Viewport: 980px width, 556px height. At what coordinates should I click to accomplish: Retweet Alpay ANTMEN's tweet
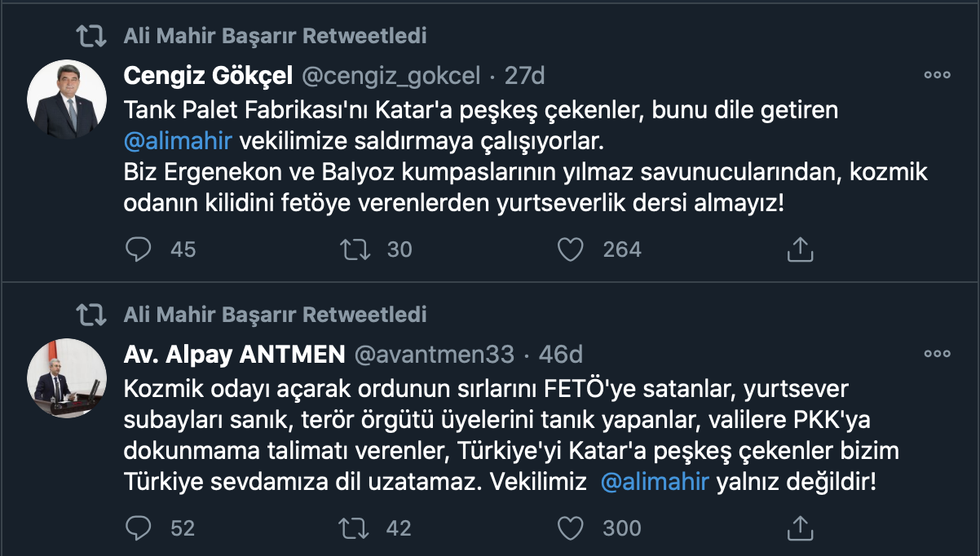355,528
